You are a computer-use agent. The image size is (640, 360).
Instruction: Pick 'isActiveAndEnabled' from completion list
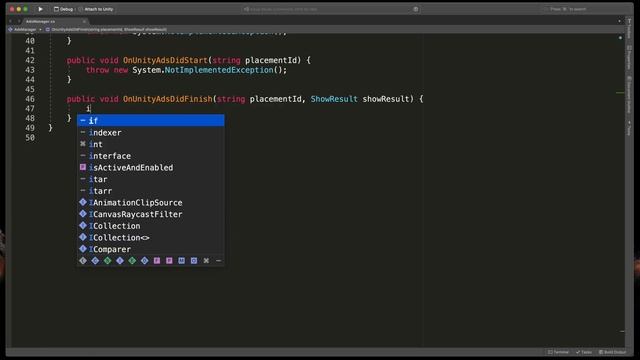coord(151,167)
